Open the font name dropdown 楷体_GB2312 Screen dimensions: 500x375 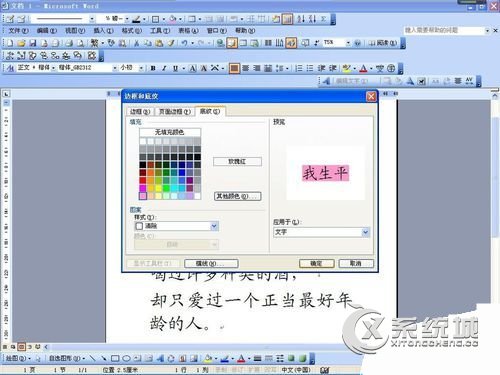(x=115, y=68)
